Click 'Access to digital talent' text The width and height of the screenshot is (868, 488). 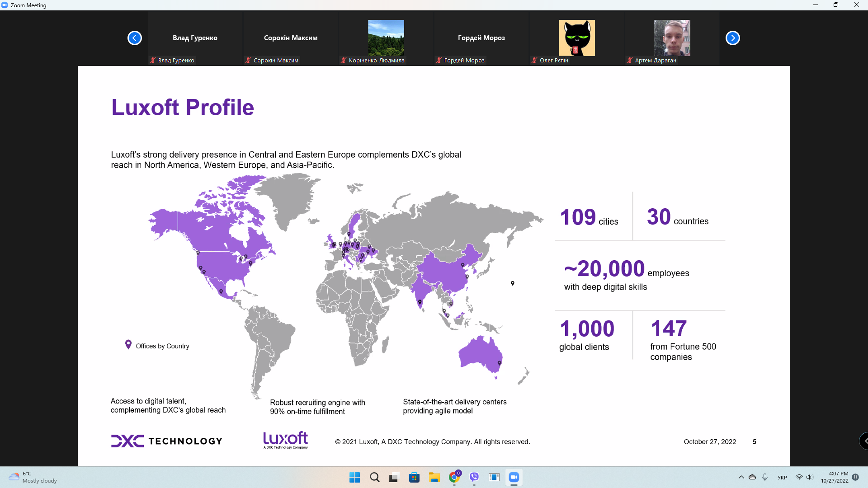[x=168, y=405]
